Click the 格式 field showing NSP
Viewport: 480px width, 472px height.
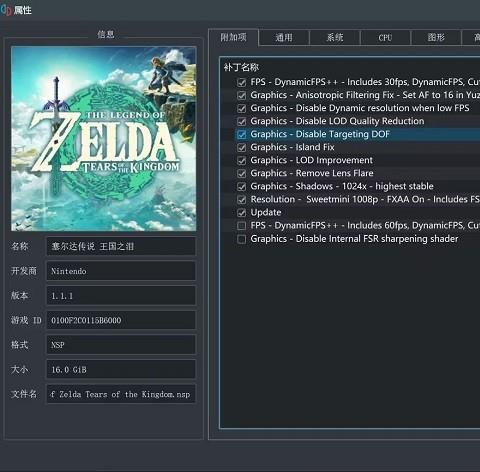tap(121, 345)
